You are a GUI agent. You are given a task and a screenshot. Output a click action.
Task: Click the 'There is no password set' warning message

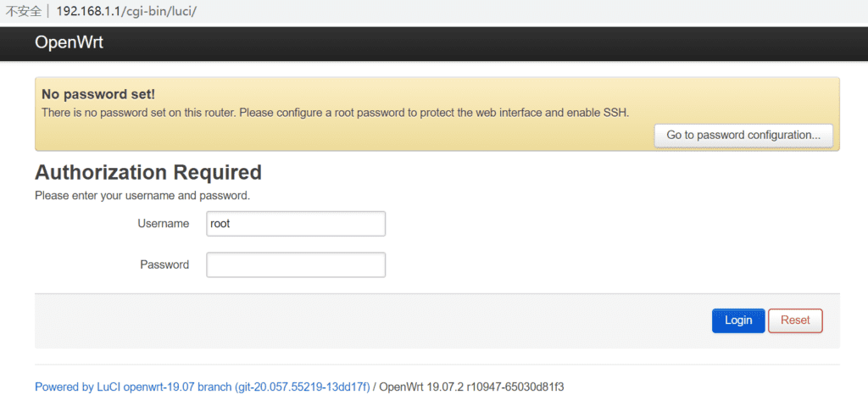pyautogui.click(x=335, y=112)
